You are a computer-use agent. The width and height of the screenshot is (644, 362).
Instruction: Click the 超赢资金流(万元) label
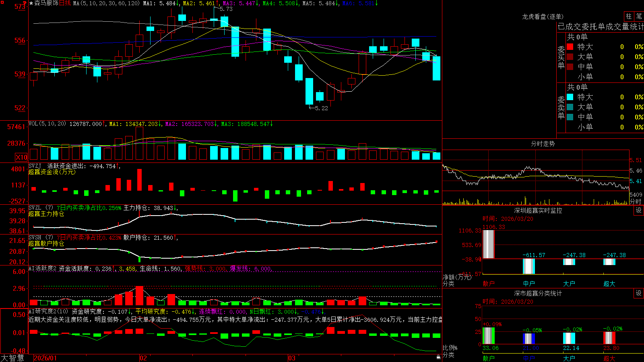tap(52, 172)
